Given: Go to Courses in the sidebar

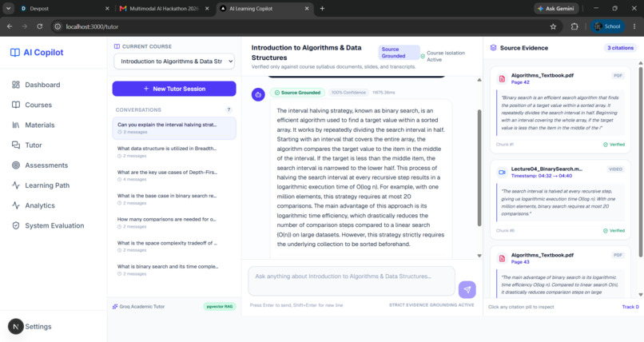Looking at the screenshot, I should pyautogui.click(x=32, y=105).
